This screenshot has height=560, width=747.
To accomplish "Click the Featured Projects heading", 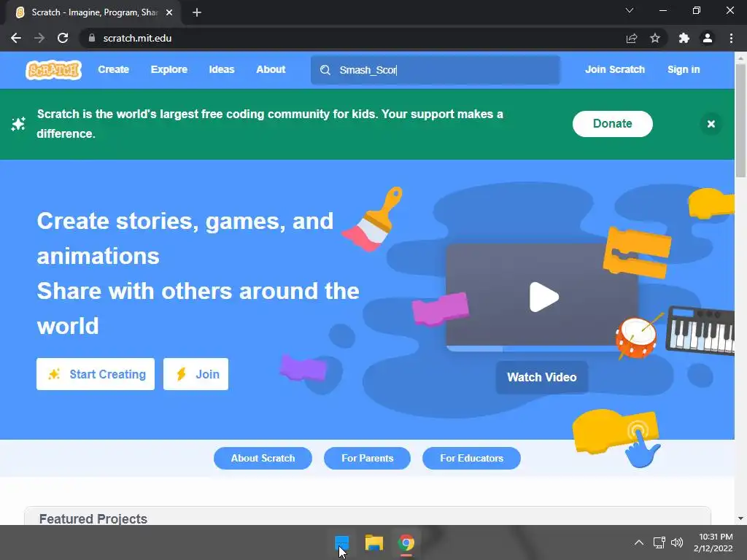I will click(x=93, y=519).
